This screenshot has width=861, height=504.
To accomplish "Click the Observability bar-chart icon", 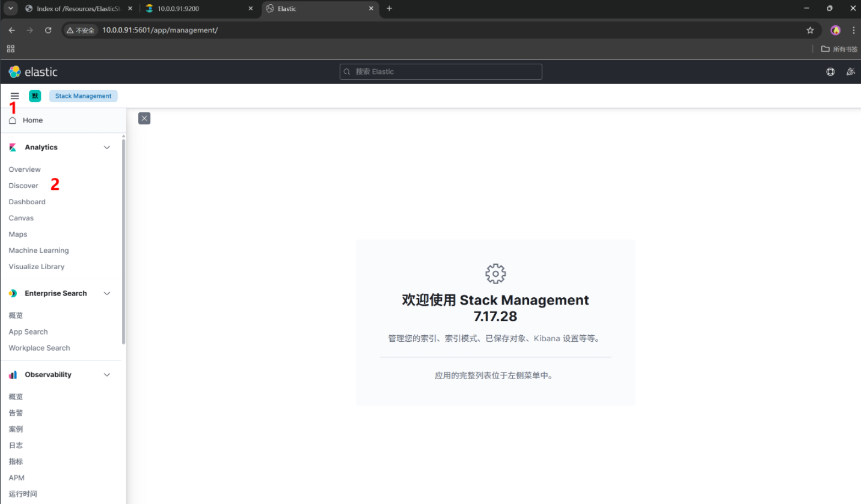I will click(13, 374).
